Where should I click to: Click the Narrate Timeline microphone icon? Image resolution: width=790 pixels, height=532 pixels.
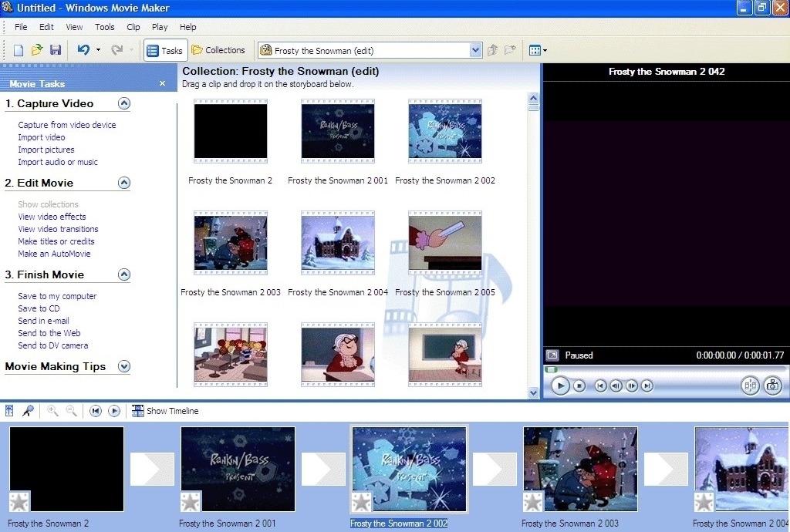[28, 411]
